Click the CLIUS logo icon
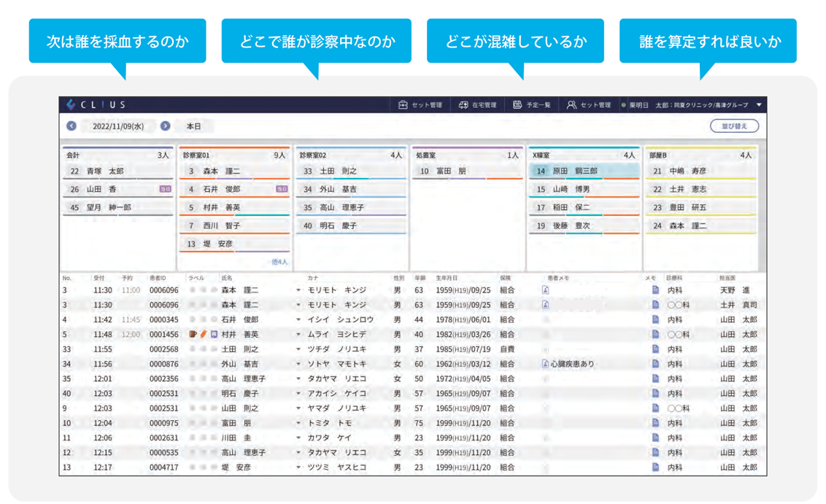The image size is (826, 504). (70, 104)
